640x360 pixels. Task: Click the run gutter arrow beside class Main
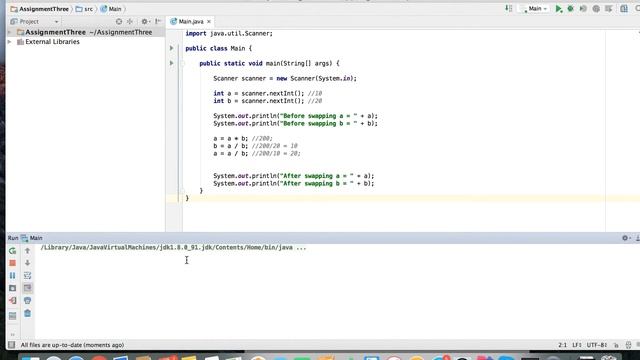(172, 48)
